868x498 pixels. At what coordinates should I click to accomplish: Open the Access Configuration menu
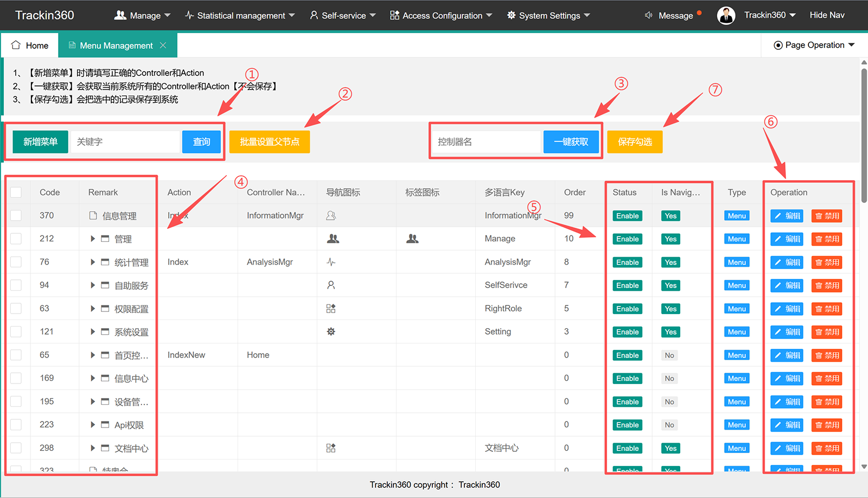[x=441, y=15]
